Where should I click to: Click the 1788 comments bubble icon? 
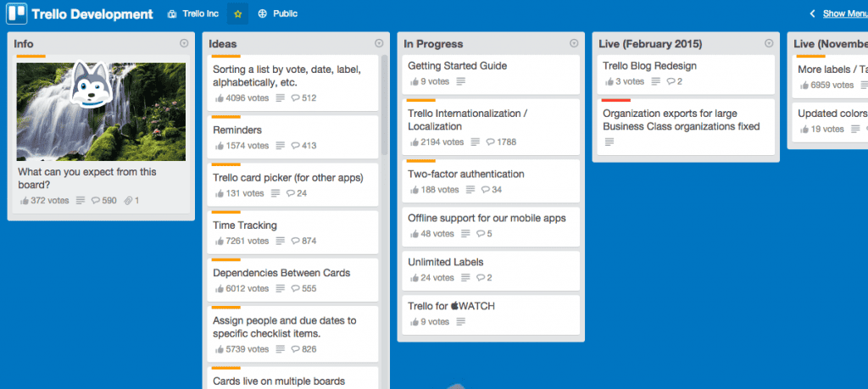click(x=490, y=142)
